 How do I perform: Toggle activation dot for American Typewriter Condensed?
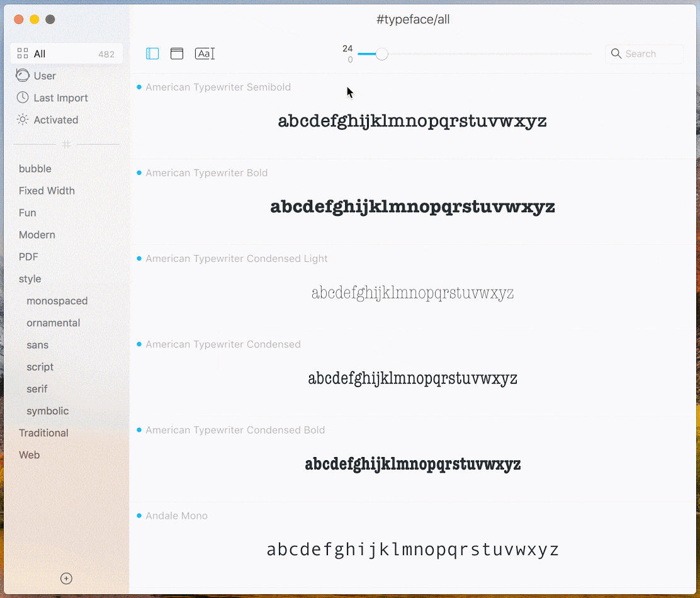(x=139, y=344)
